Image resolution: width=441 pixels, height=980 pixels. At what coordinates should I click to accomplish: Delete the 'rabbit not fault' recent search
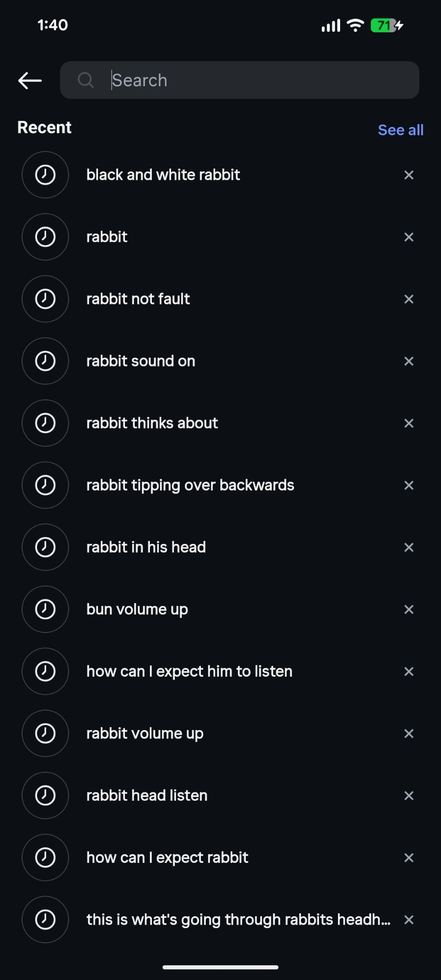tap(409, 299)
